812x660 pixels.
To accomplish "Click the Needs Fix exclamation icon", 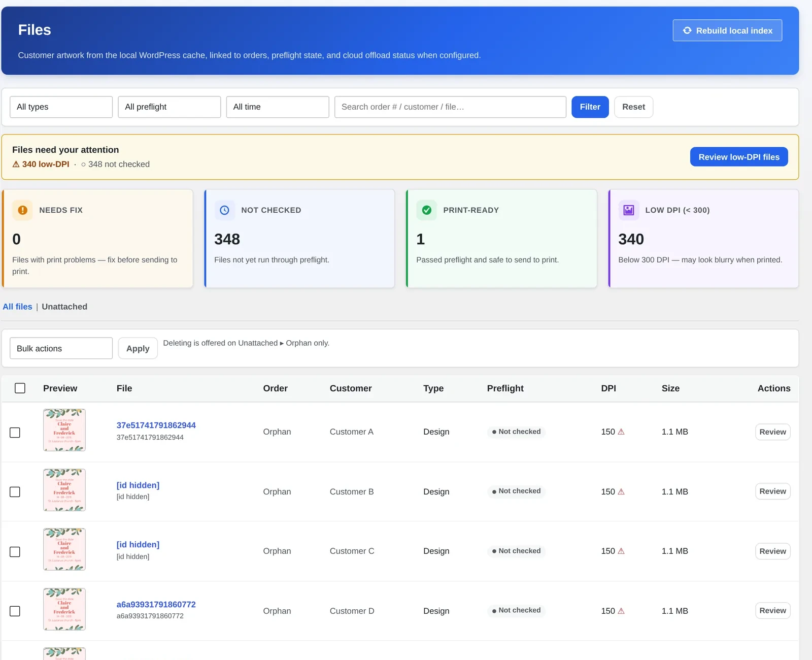I will click(x=22, y=210).
